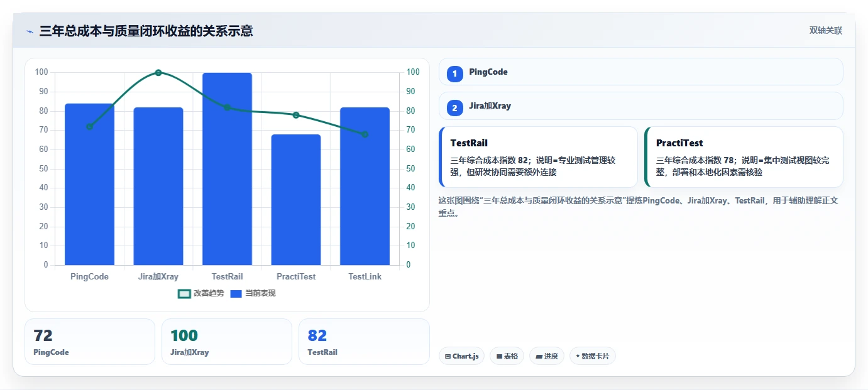Click the 72 PingCode data card
This screenshot has height=390, width=868.
pyautogui.click(x=89, y=342)
